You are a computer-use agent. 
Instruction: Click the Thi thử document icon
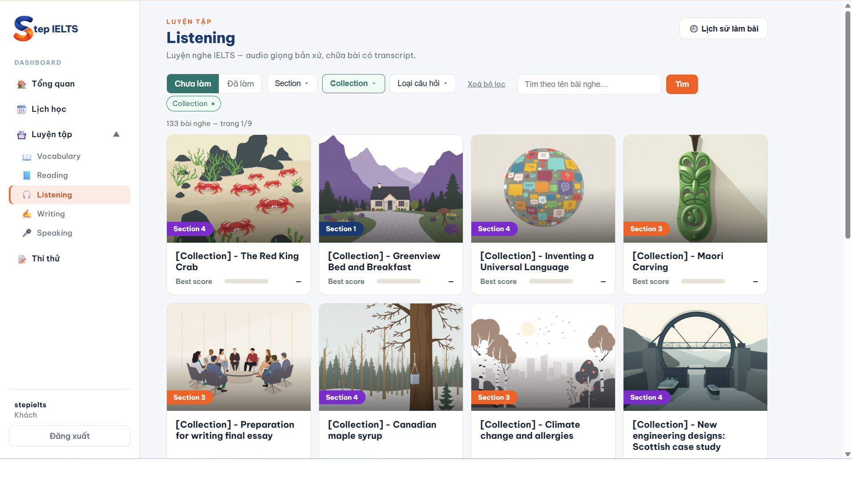[21, 259]
